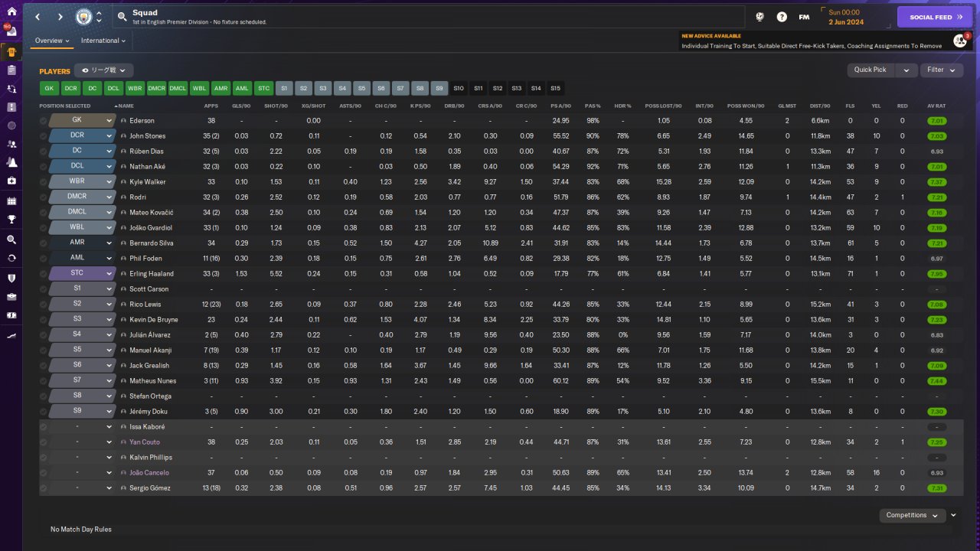The height and width of the screenshot is (551, 980).
Task: Sort players by NAME column header
Action: [126, 106]
